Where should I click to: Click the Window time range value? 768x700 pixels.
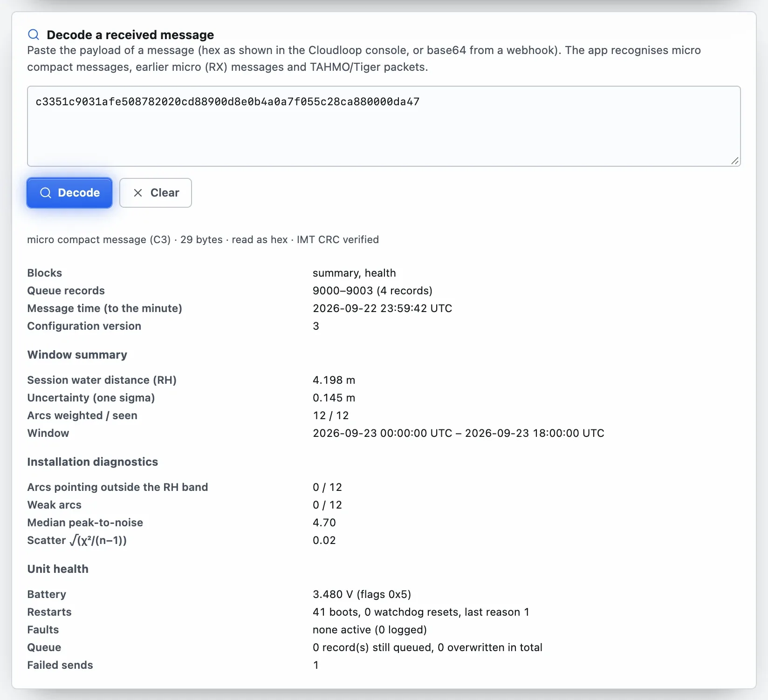click(459, 433)
